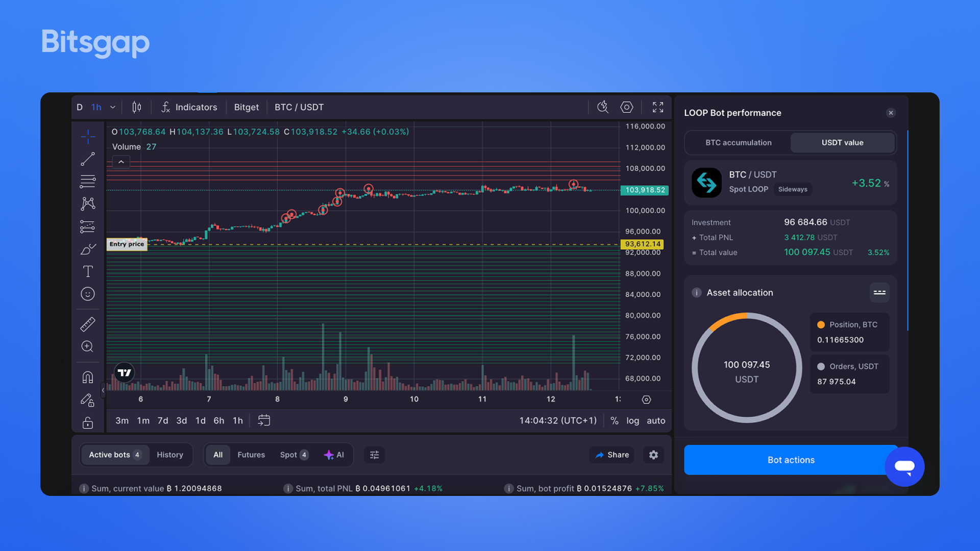Open the Indicators menu
The width and height of the screenshot is (980, 551).
click(x=189, y=107)
